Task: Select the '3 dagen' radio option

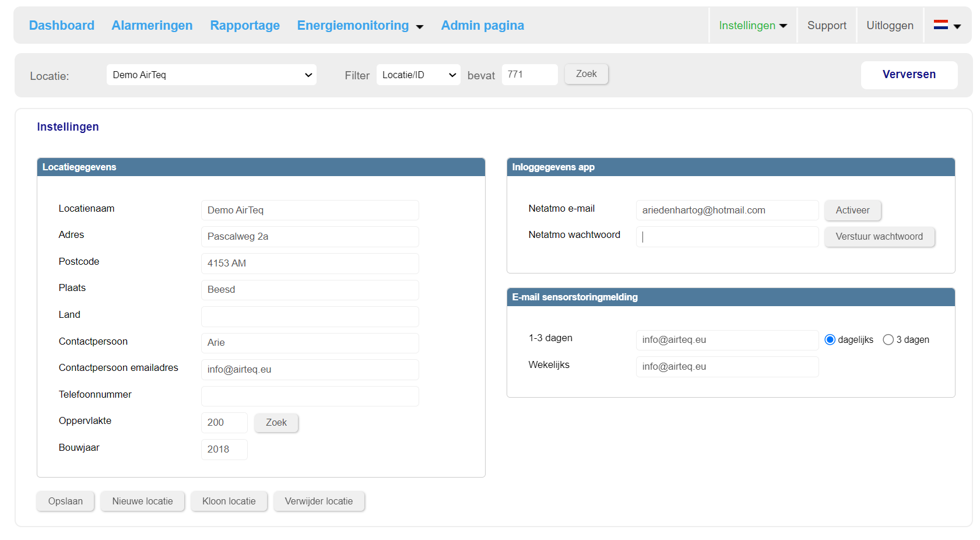Action: 888,340
